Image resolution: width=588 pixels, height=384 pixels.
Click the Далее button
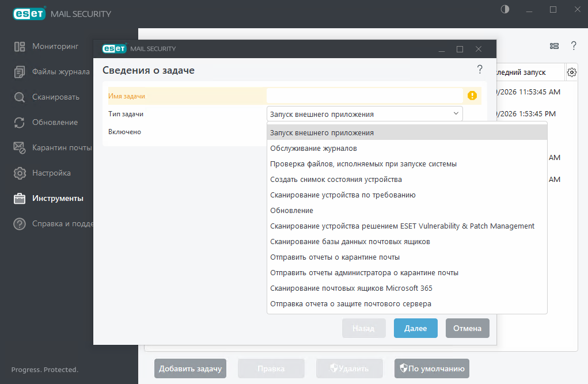point(415,328)
